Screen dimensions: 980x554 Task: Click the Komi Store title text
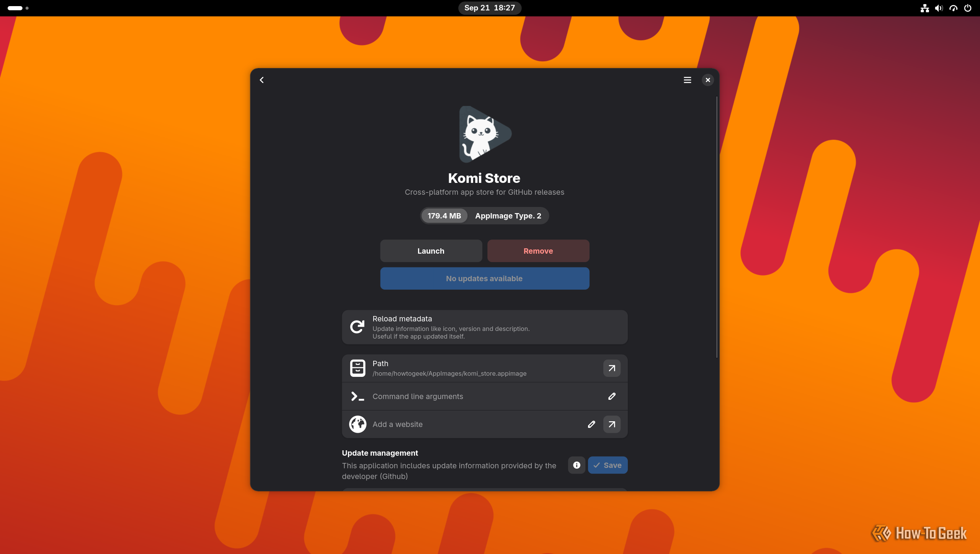484,178
